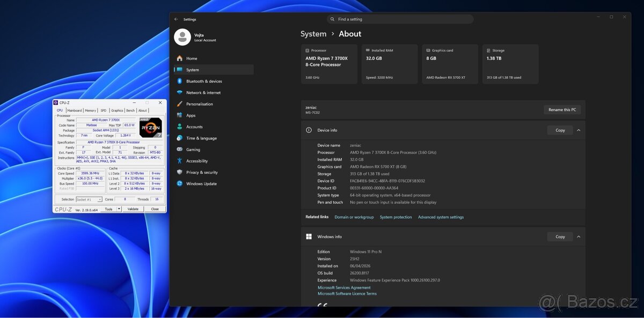Click the search magnifier icon in Settings
The image size is (644, 318).
coord(333,19)
